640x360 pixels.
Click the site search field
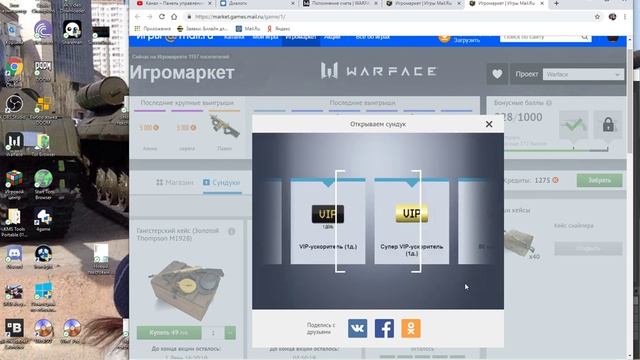coord(540,38)
